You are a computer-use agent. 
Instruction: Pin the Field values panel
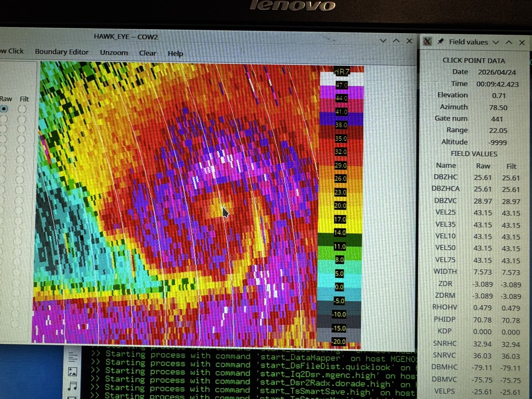pyautogui.click(x=440, y=41)
